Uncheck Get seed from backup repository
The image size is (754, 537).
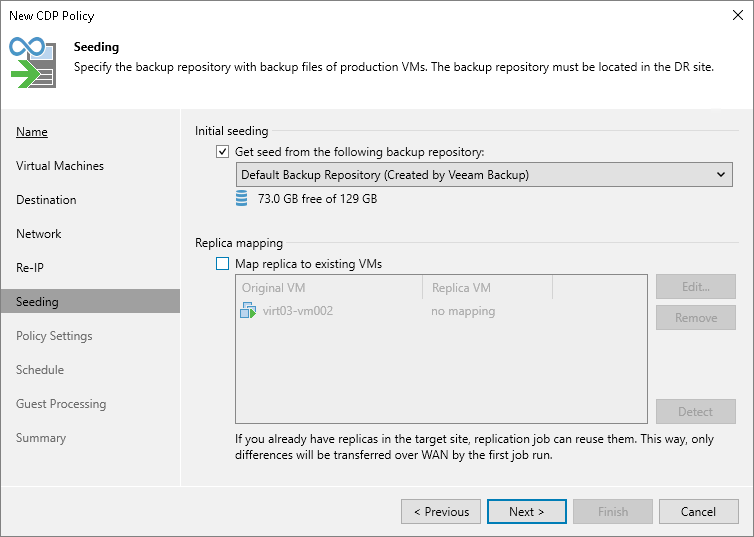tap(222, 152)
